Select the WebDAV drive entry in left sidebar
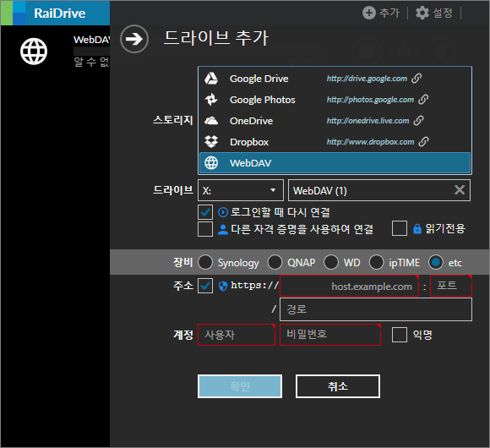Screen dimensions: 490x448 coord(55,52)
